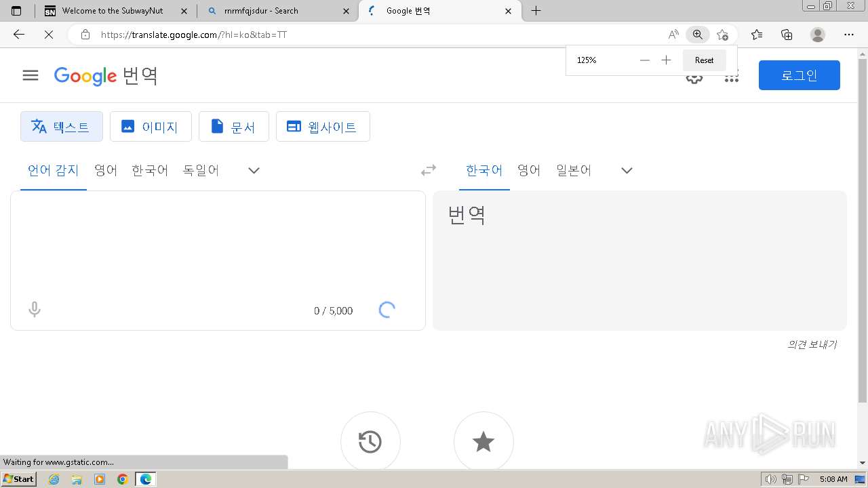Close the SubwayNut tab
The image size is (868, 488).
184,11
